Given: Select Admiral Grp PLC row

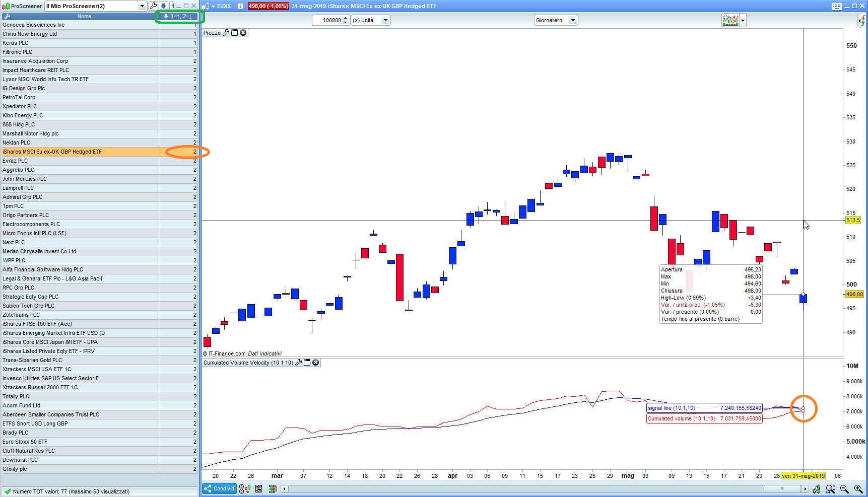Looking at the screenshot, I should tap(99, 197).
